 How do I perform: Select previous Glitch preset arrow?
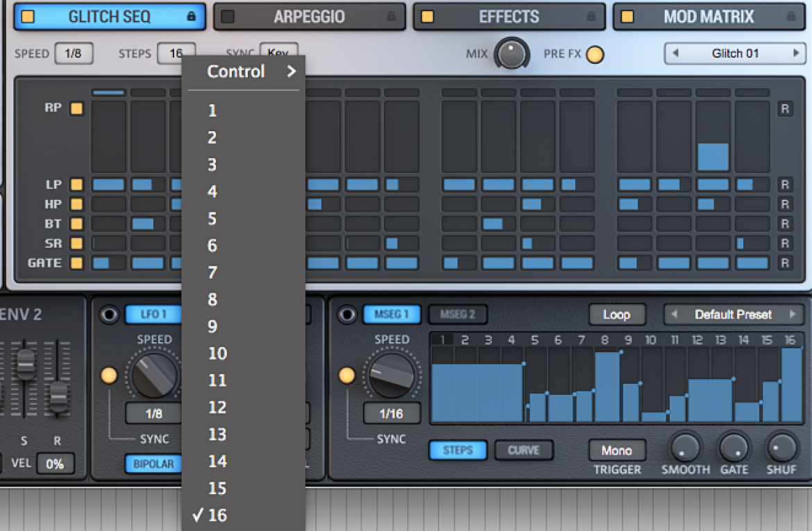coord(675,53)
